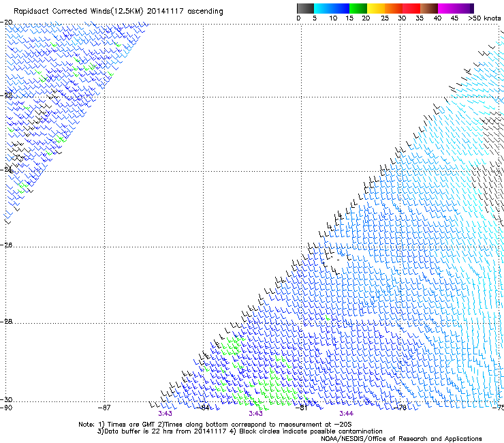Image resolution: width=504 pixels, height=443 pixels.
Task: Click the word 'ascending' in the title
Action: point(205,12)
